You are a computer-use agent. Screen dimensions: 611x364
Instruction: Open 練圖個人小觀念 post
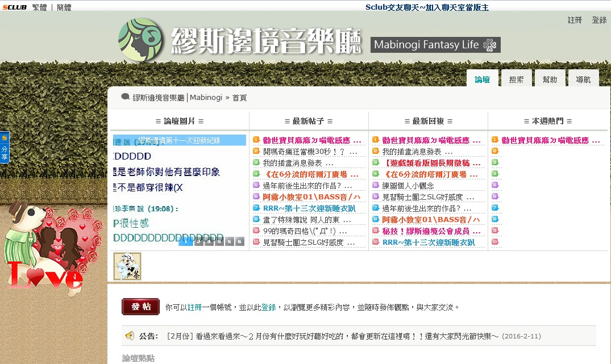pos(408,186)
